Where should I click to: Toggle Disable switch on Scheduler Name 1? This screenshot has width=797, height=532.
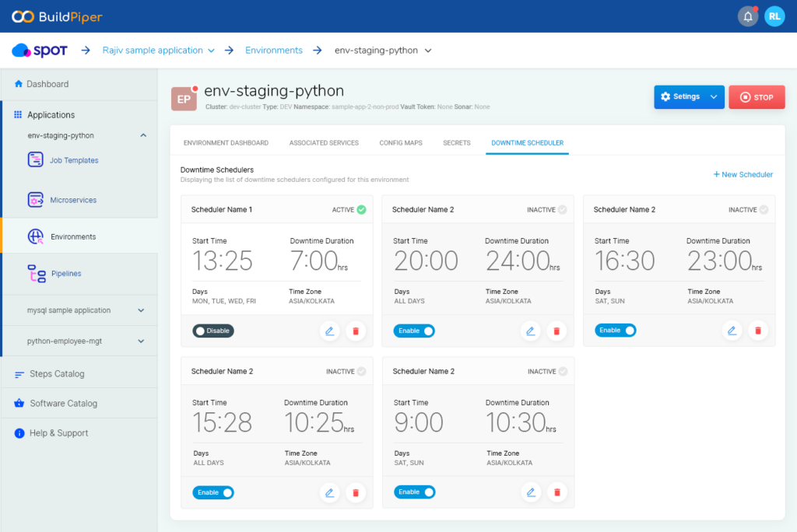tap(213, 331)
